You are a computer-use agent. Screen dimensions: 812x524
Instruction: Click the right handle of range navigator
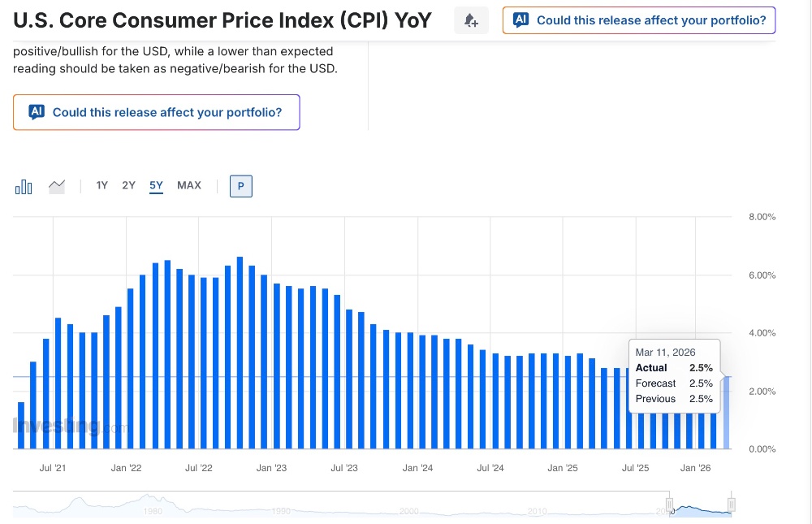pyautogui.click(x=731, y=505)
